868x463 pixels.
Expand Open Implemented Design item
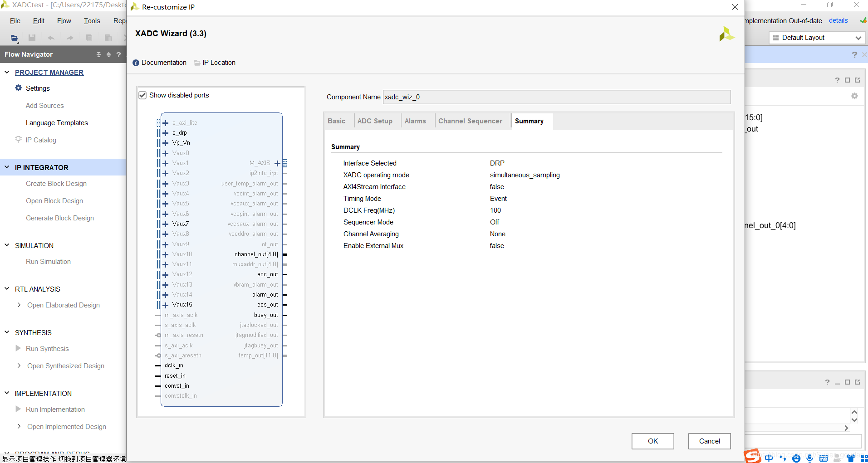19,426
